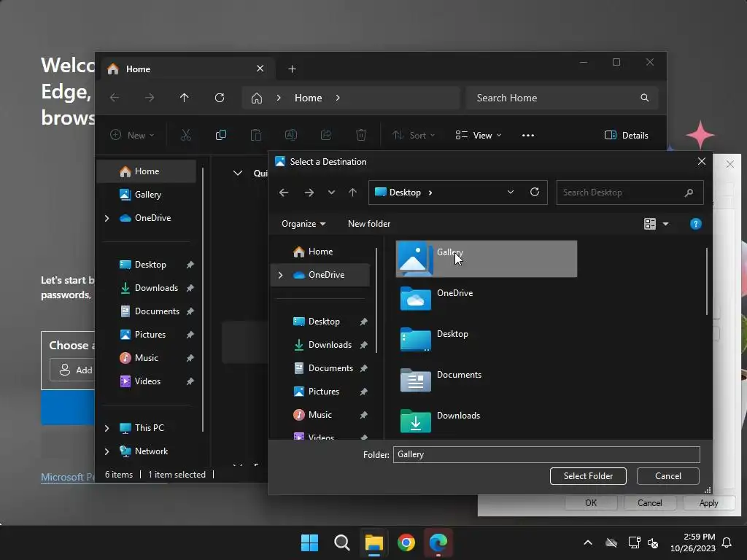The width and height of the screenshot is (747, 560).
Task: Click Paste icon in File Explorer toolbar
Action: 256,135
